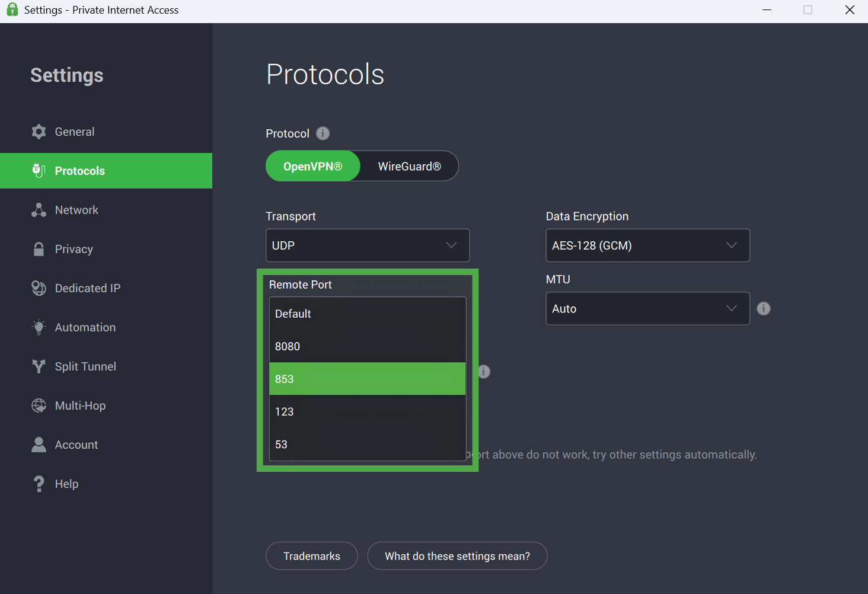Click the MTU label text

558,279
